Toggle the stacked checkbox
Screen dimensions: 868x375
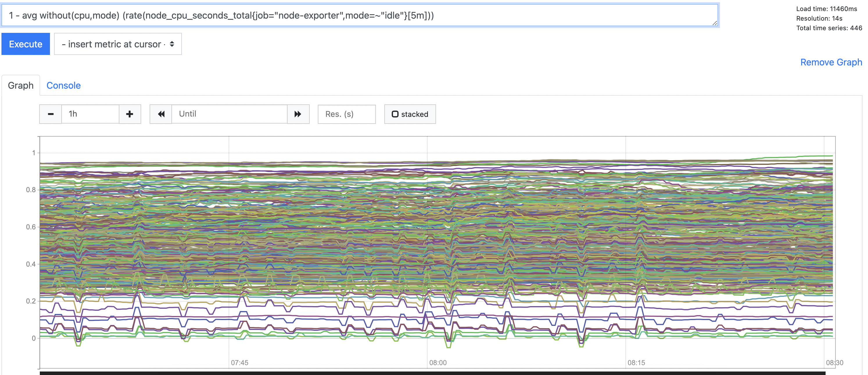[x=395, y=114]
